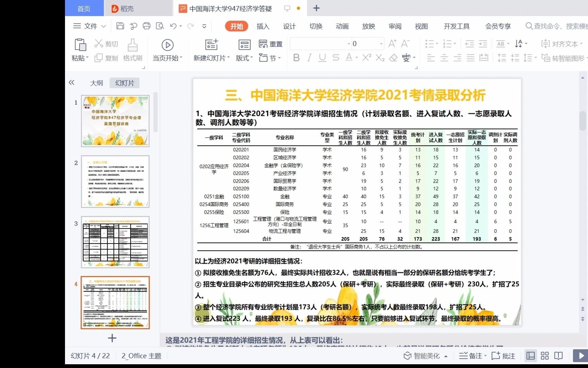588x368 pixels.
Task: Add new slide with plus below thumbnails
Action: (x=112, y=338)
